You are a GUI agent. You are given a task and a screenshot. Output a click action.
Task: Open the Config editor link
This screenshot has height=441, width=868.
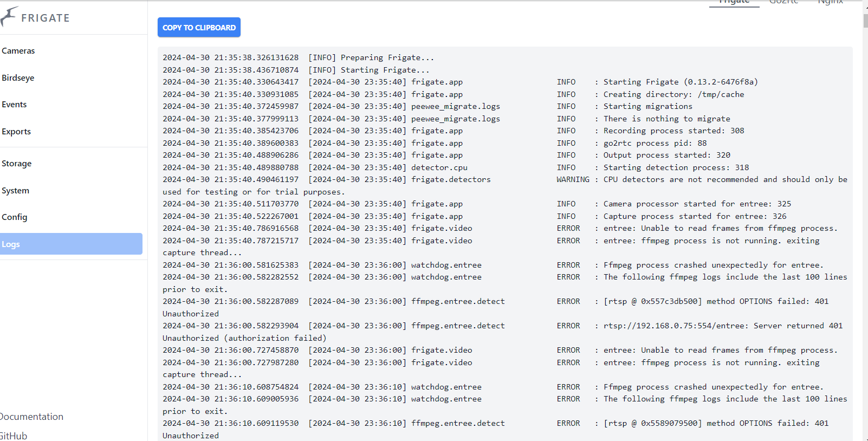click(15, 217)
